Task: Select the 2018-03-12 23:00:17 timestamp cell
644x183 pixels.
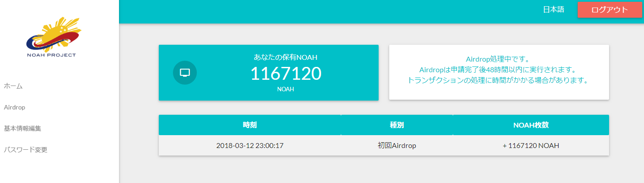Action: (249, 145)
